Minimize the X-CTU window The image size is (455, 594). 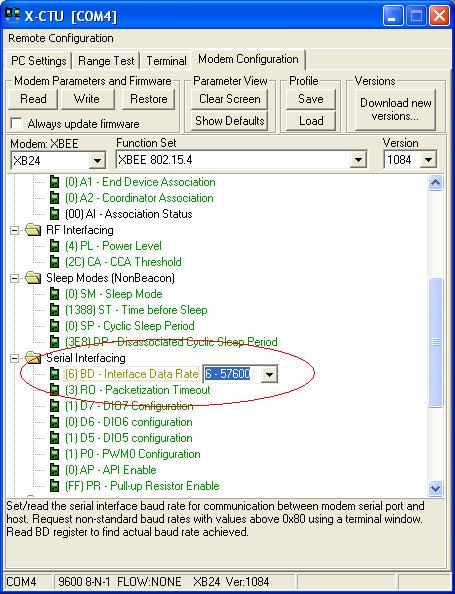(393, 16)
